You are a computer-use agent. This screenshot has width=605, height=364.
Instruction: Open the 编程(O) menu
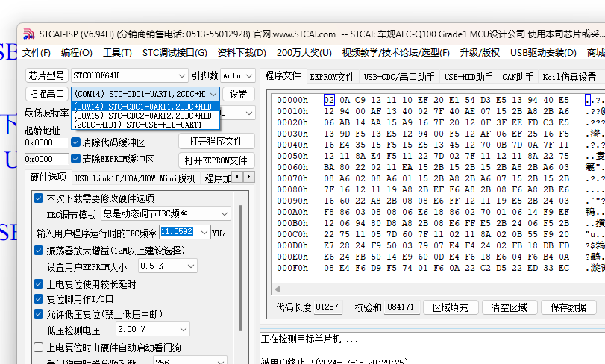[76, 53]
